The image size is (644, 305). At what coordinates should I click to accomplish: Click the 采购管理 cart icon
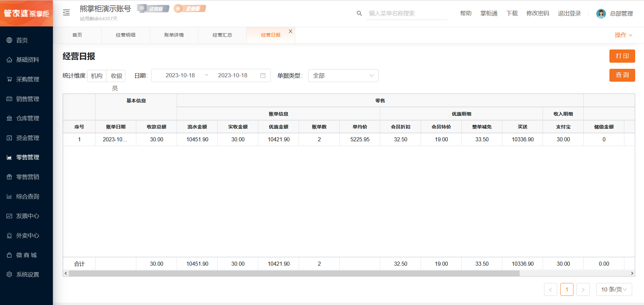(9, 79)
